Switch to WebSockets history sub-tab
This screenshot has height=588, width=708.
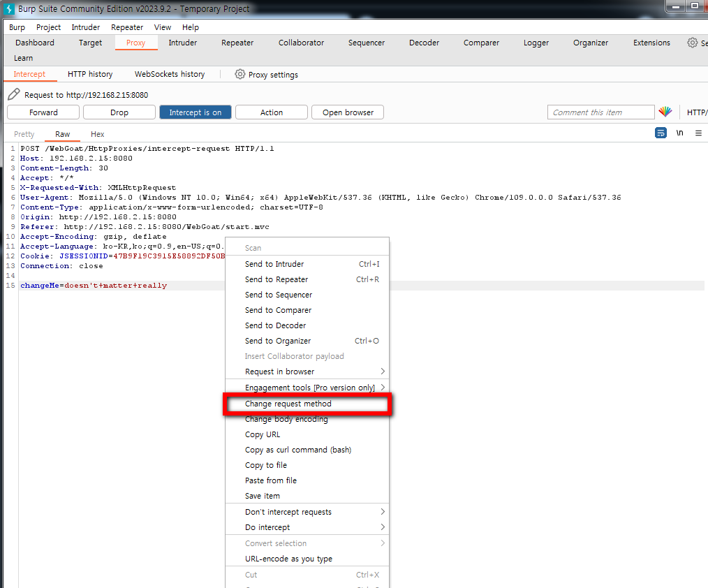(170, 74)
